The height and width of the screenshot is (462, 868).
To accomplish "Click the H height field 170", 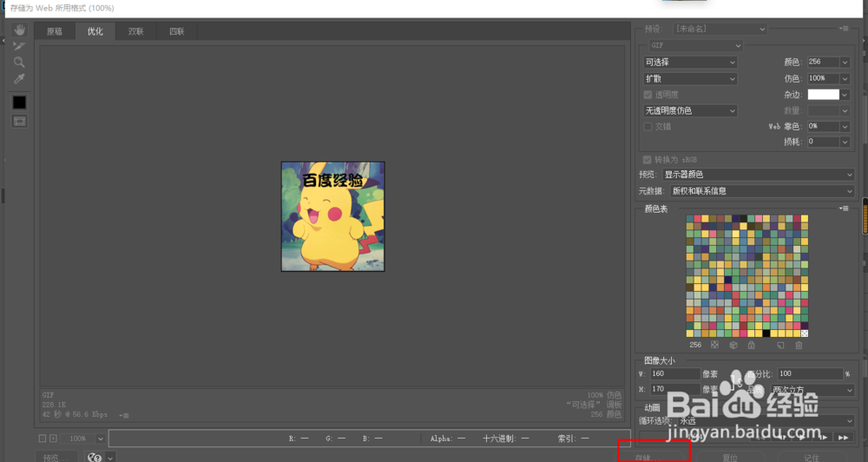I will (x=674, y=389).
